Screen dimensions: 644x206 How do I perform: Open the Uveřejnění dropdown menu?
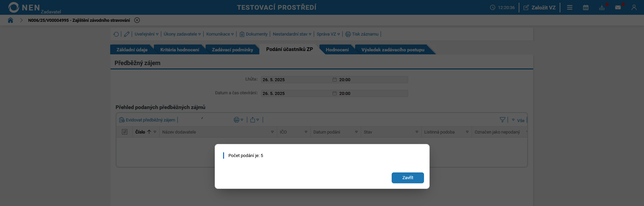pos(146,34)
